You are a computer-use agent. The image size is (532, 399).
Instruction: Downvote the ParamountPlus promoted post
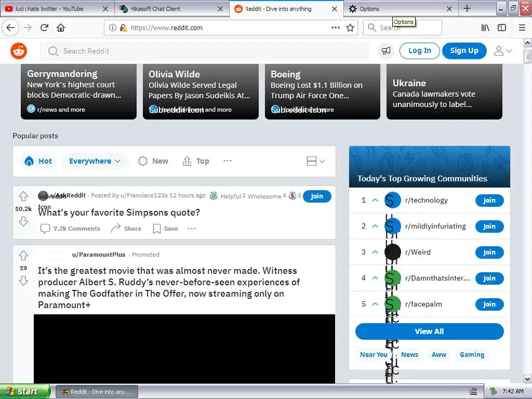[x=23, y=281]
